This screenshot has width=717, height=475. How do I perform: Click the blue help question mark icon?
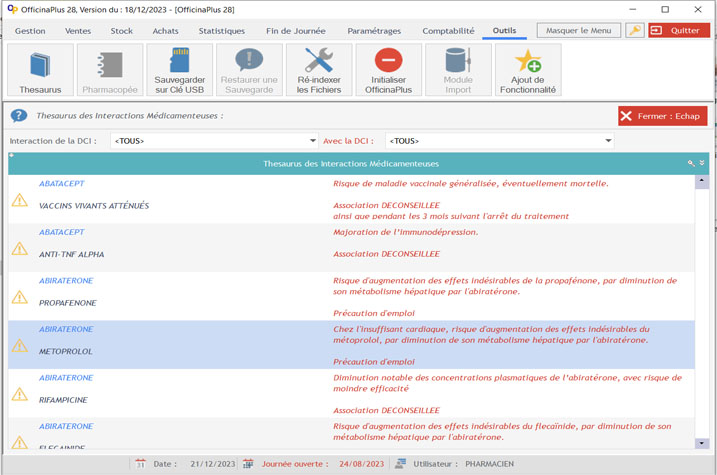coord(19,116)
